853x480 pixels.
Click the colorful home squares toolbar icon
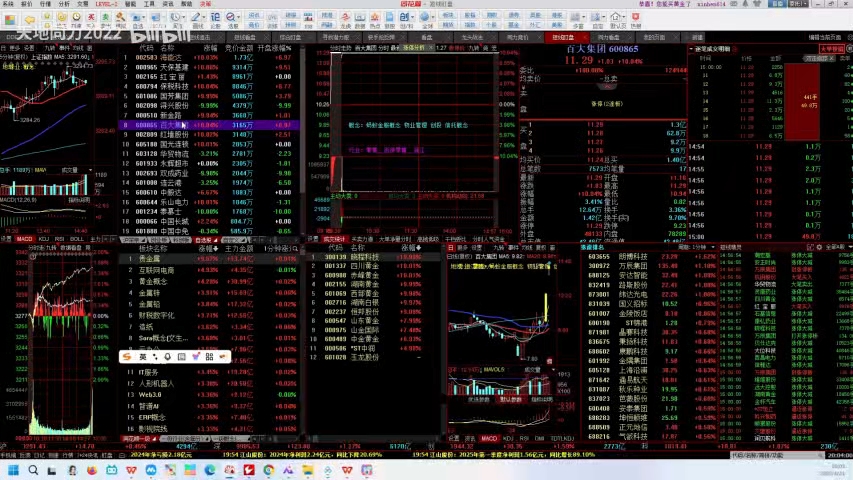click(10, 20)
